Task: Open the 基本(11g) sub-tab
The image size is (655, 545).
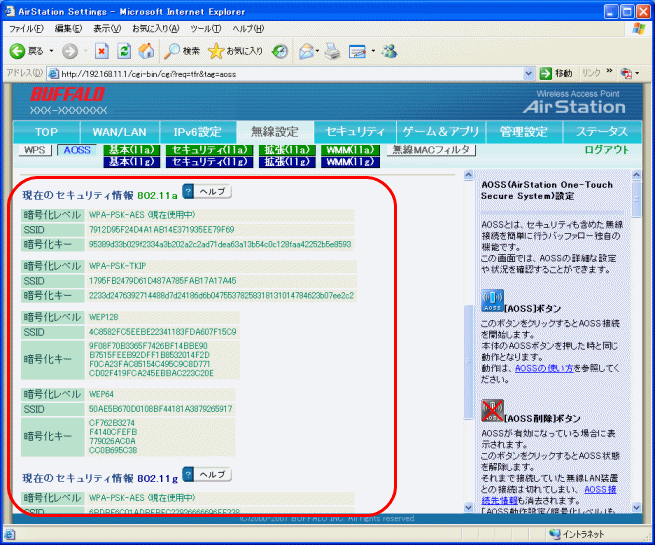Action: (x=132, y=162)
